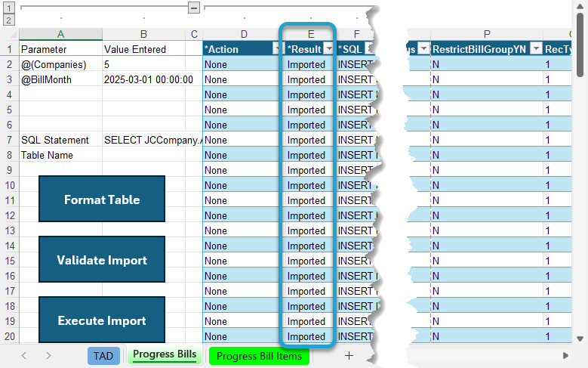588x368 pixels.
Task: Select the 'SQL Statement' cell
Action: [x=60, y=140]
